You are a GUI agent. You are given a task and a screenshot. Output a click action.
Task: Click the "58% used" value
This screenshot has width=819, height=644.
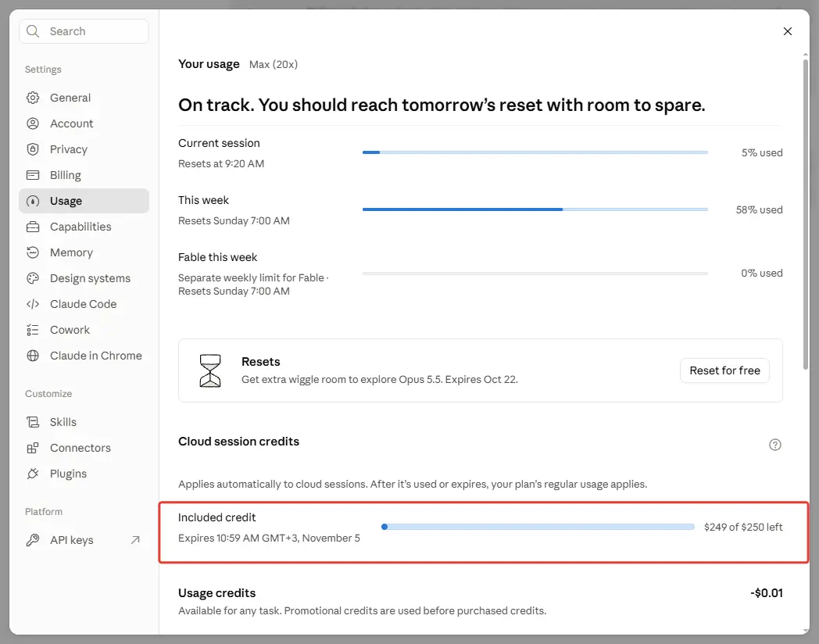tap(759, 209)
